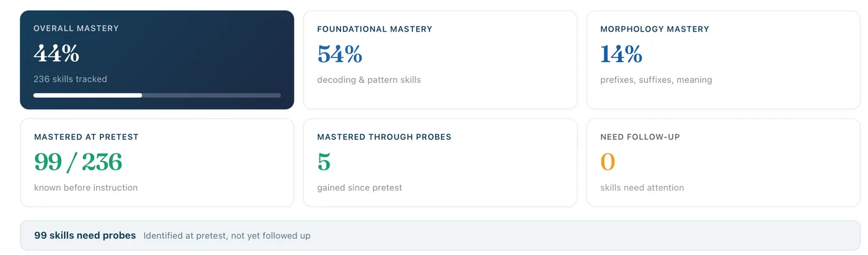
Task: Select the 'known before instruction' caption
Action: [86, 188]
